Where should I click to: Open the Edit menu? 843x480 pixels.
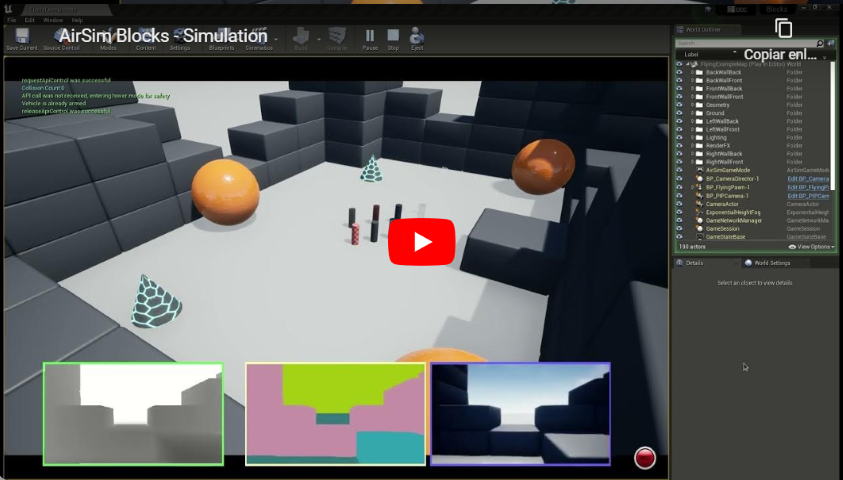(30, 20)
